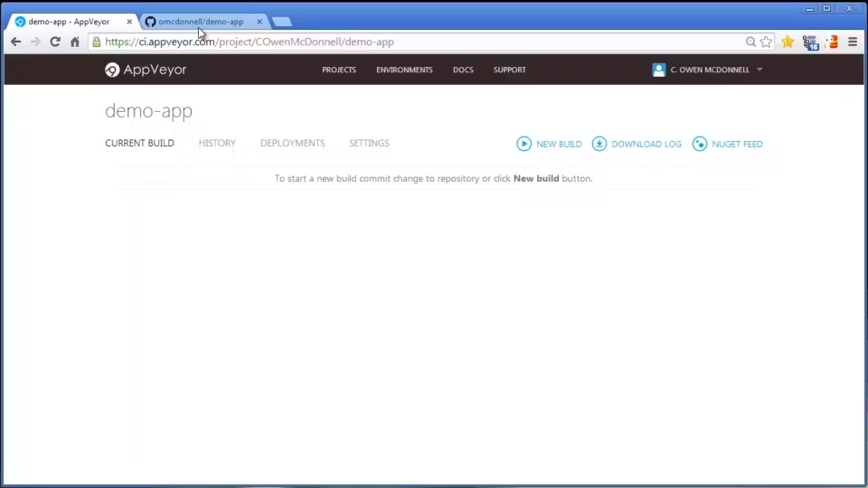The height and width of the screenshot is (488, 868).
Task: Click the New Build play icon
Action: (524, 144)
